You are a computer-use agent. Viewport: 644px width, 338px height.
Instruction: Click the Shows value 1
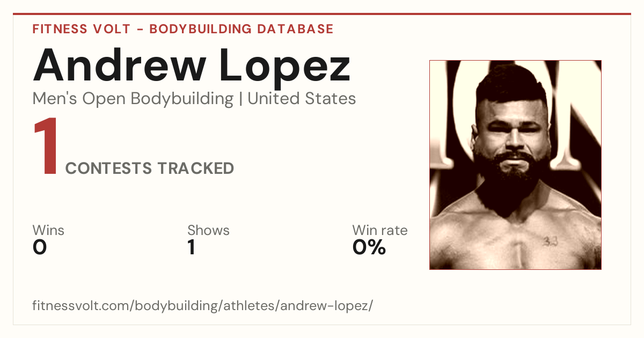192,248
